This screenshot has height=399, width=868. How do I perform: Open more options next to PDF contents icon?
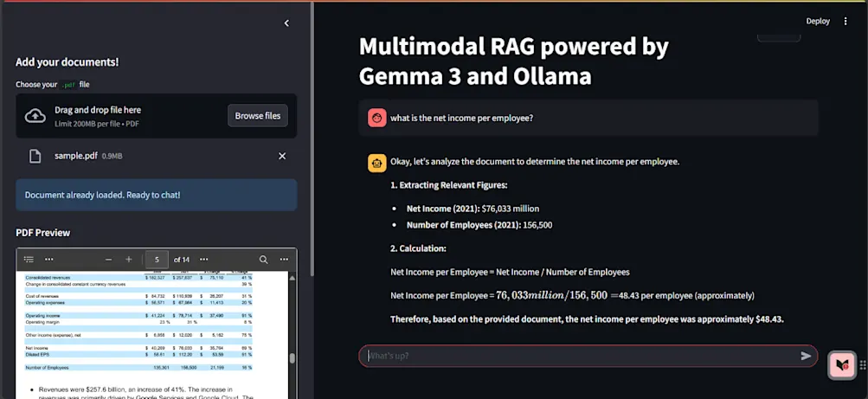(x=48, y=260)
